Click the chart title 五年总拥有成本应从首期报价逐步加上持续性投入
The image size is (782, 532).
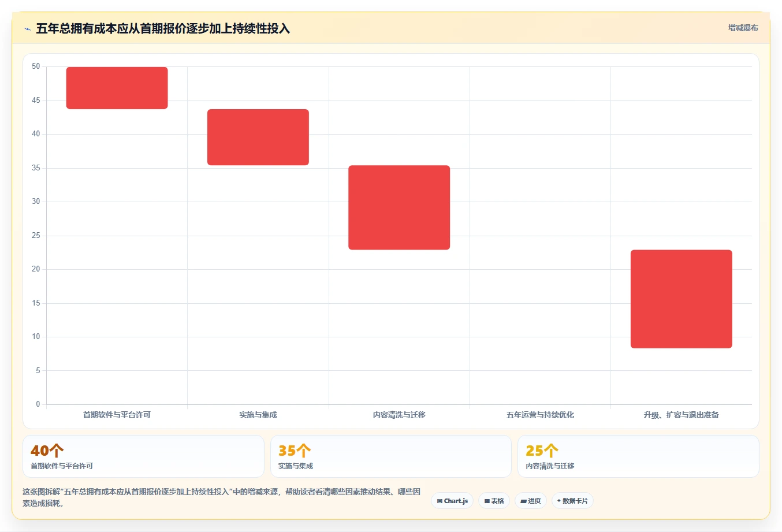pos(163,29)
